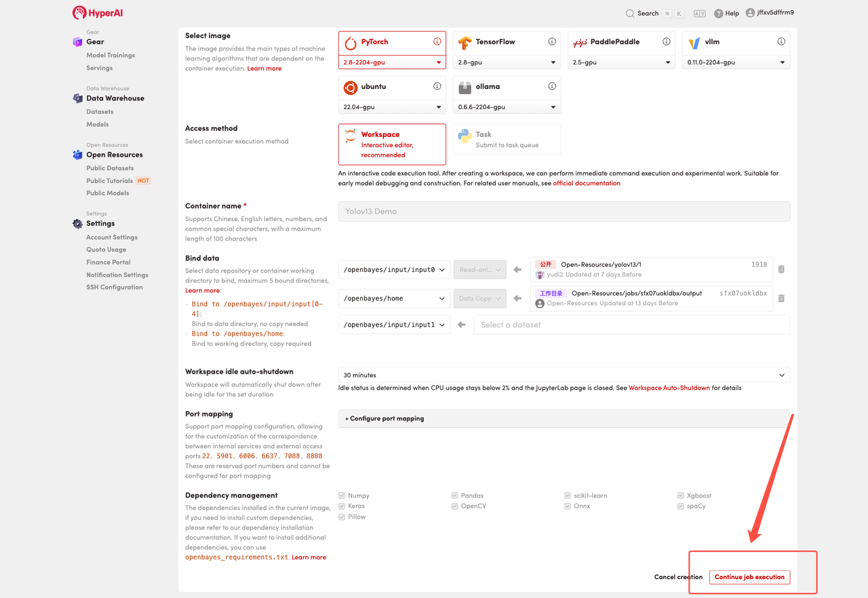Show info for TensorFlow image

click(x=552, y=41)
